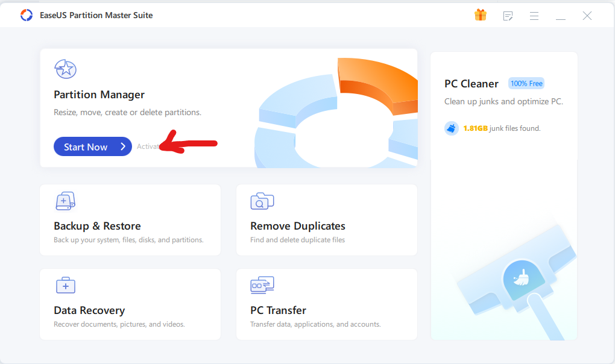Viewport: 615px width, 364px height.
Task: Open the gift box offer icon
Action: tap(481, 15)
